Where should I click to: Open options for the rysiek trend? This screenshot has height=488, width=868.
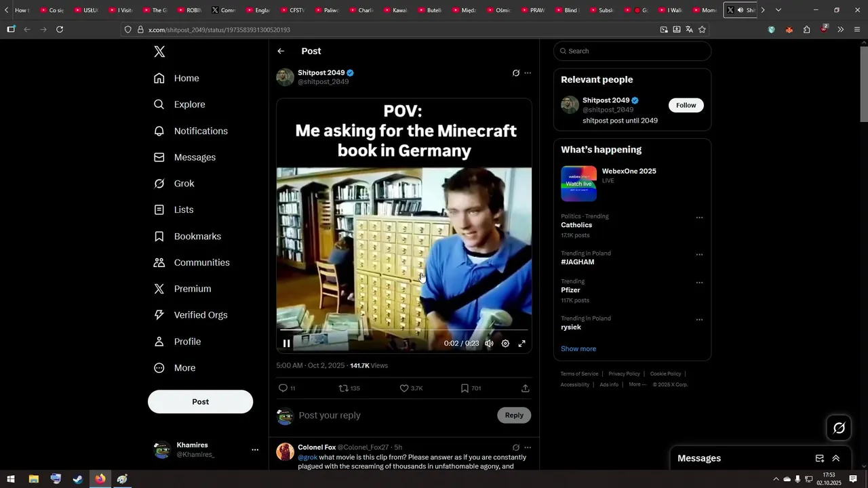click(699, 320)
